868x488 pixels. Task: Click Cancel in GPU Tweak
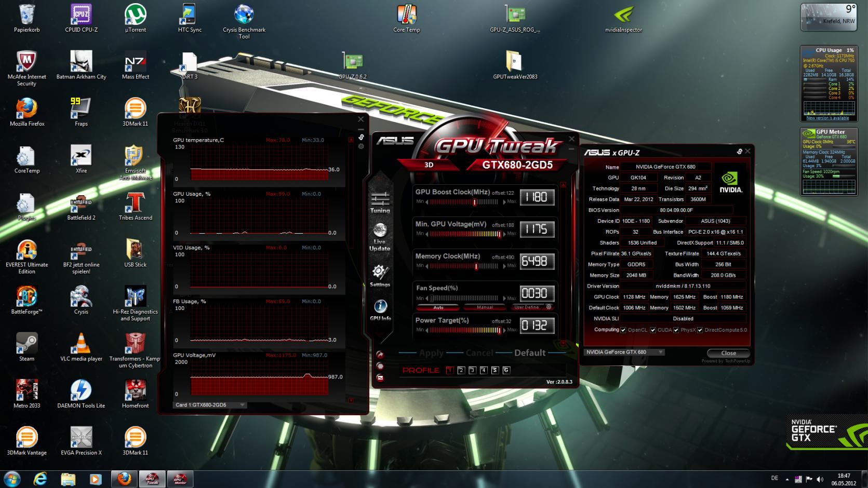pos(479,353)
